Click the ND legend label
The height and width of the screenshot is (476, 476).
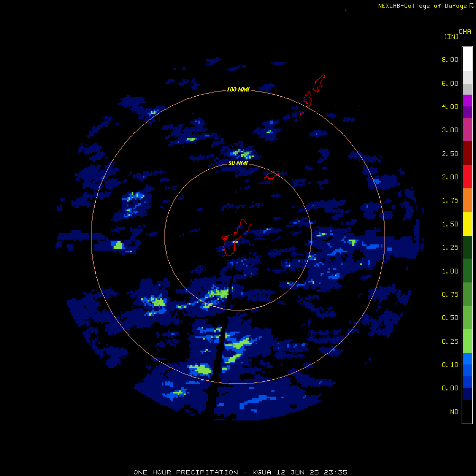point(454,412)
